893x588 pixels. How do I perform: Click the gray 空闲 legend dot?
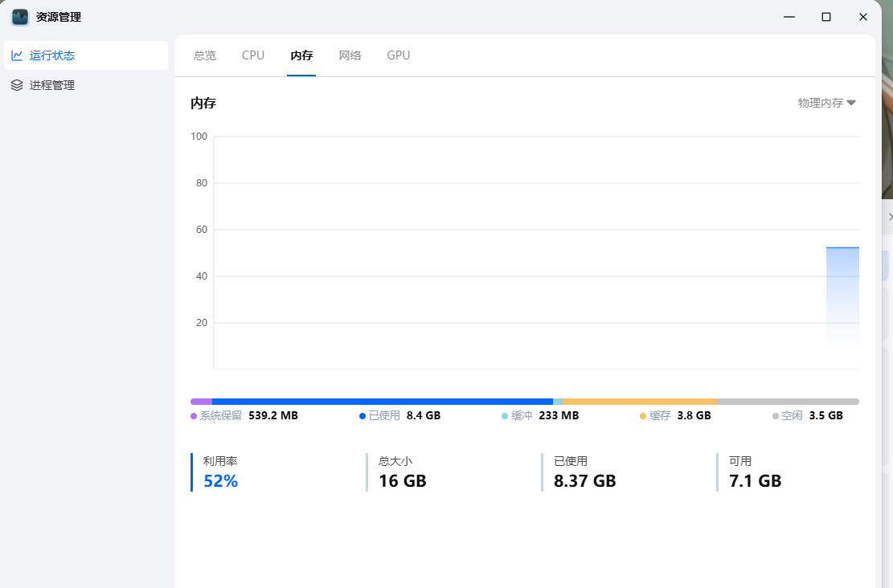776,416
